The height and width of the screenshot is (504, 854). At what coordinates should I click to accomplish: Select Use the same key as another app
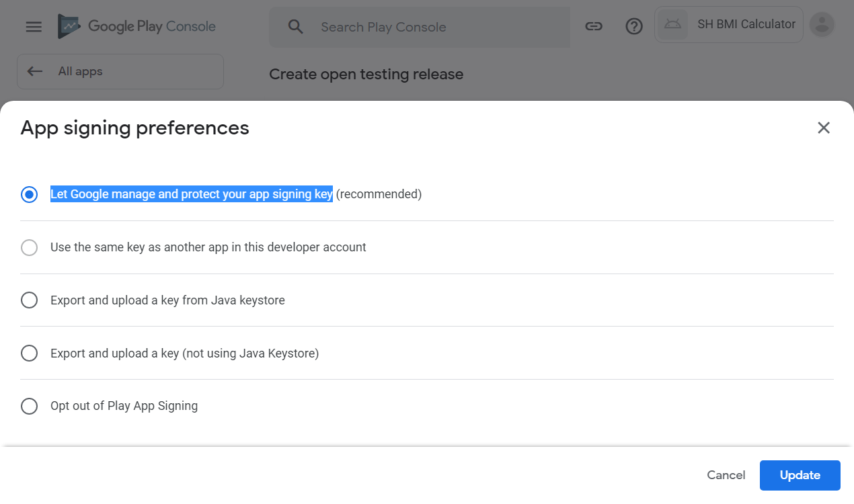(x=30, y=247)
